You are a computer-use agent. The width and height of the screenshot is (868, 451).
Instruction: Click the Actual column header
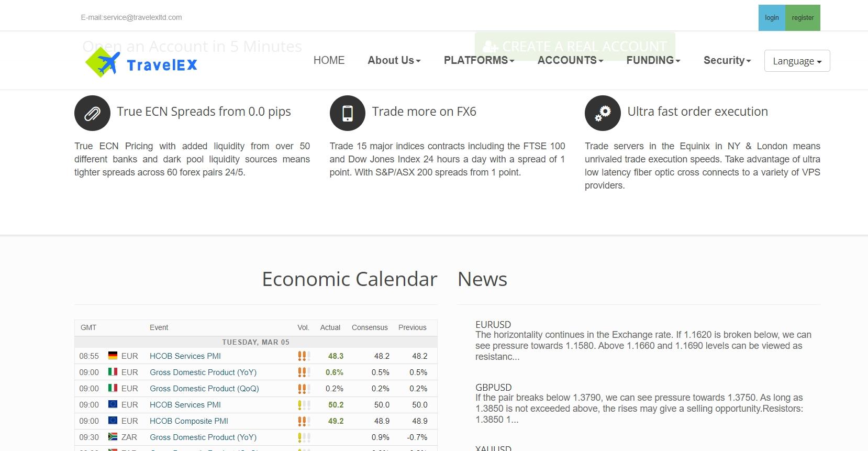(330, 327)
